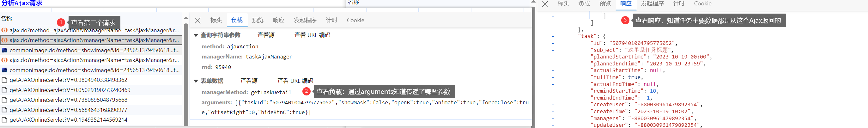Click the red annotation badge numbered 2
868x128 pixels.
(x=306, y=91)
